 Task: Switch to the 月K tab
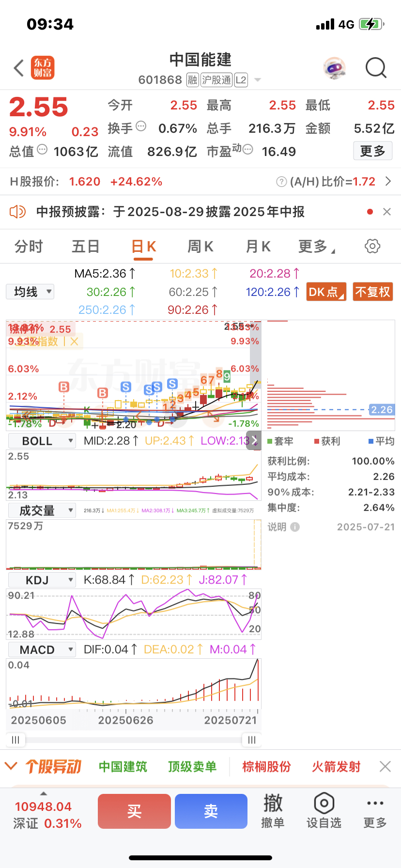(x=258, y=247)
